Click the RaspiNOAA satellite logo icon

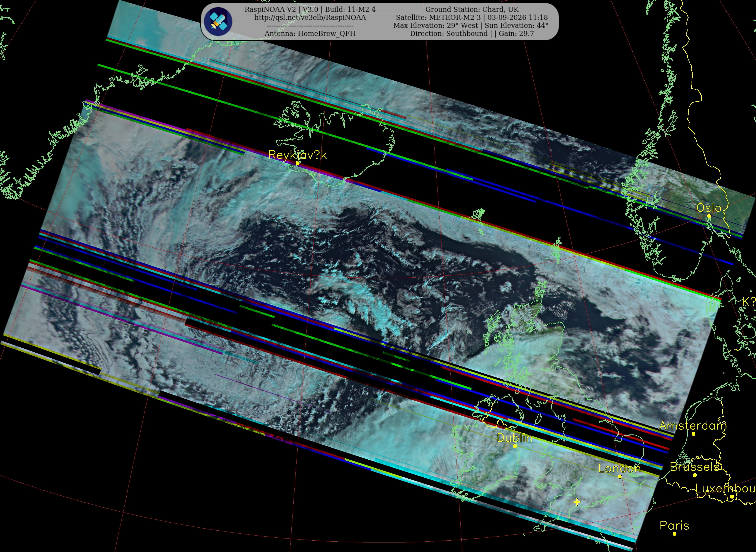pyautogui.click(x=218, y=21)
